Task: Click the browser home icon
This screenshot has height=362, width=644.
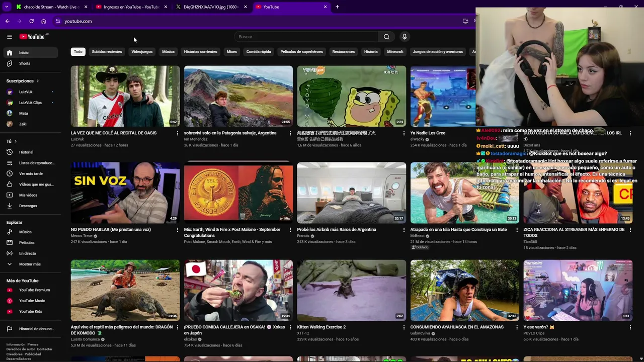Action: [44, 21]
